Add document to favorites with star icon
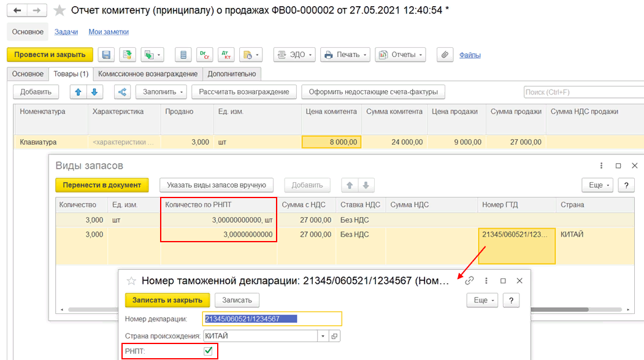Viewport: 644px width, 360px height. click(59, 10)
